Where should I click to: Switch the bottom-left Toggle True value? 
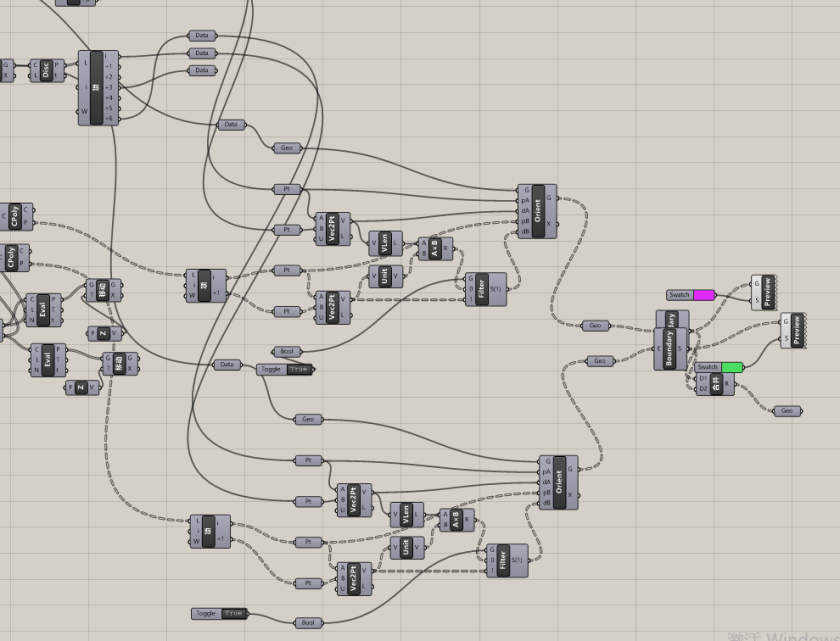point(233,613)
